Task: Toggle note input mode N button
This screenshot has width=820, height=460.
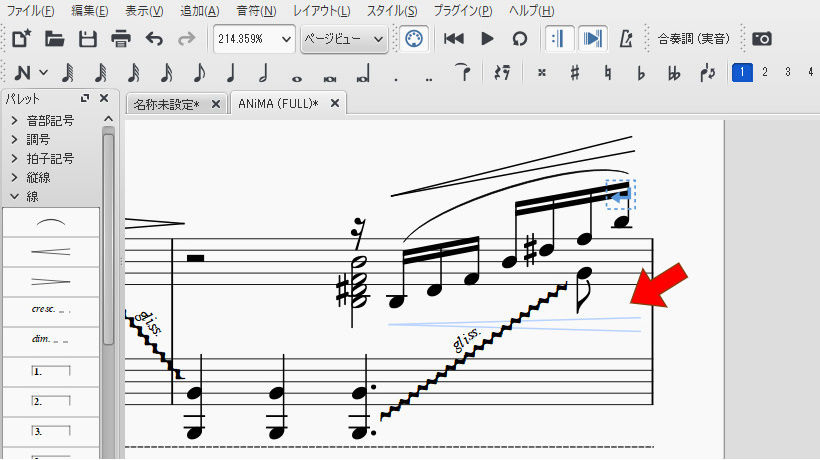Action: [x=22, y=73]
